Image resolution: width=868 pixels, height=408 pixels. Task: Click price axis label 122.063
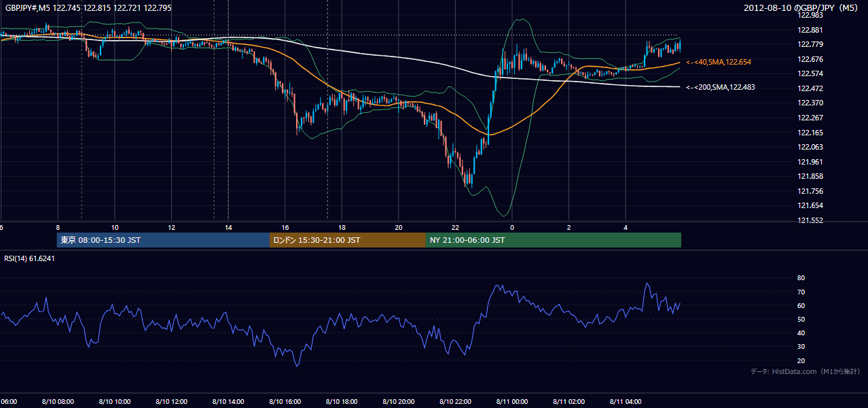(x=810, y=147)
